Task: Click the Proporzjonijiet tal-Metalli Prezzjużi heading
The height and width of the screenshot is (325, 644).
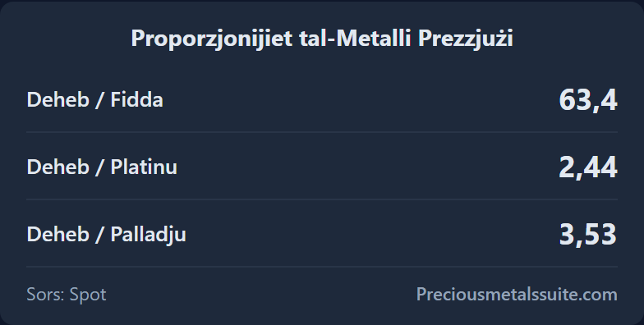Action: pyautogui.click(x=322, y=39)
